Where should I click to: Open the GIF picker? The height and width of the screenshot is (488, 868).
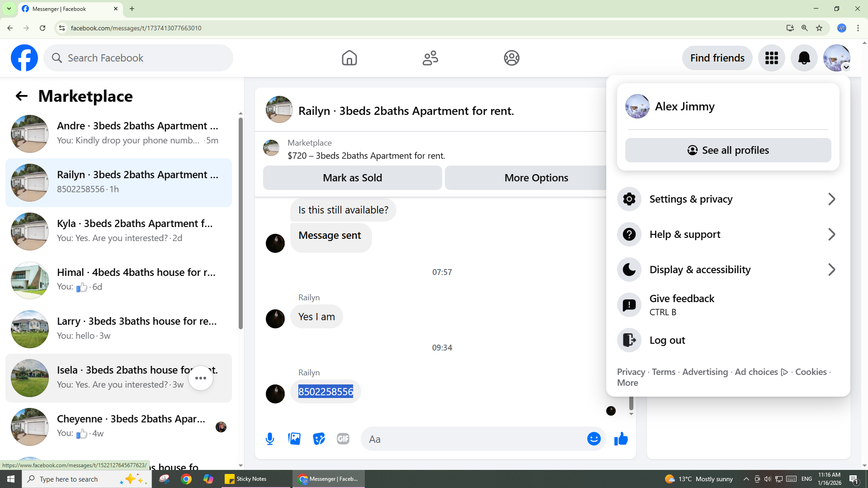pos(343,439)
